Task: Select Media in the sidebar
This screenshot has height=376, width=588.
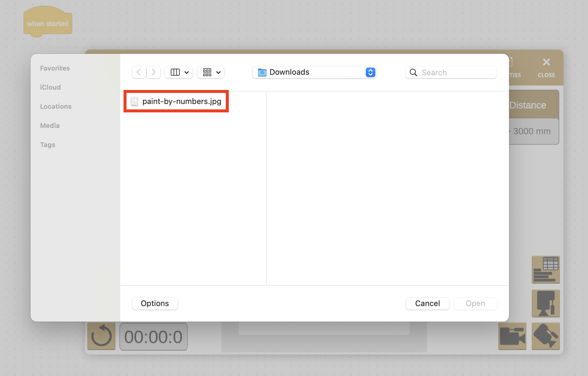Action: click(50, 125)
